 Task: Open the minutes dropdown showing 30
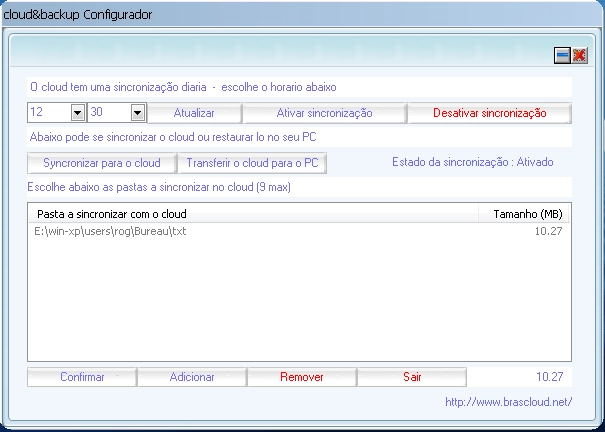point(138,113)
